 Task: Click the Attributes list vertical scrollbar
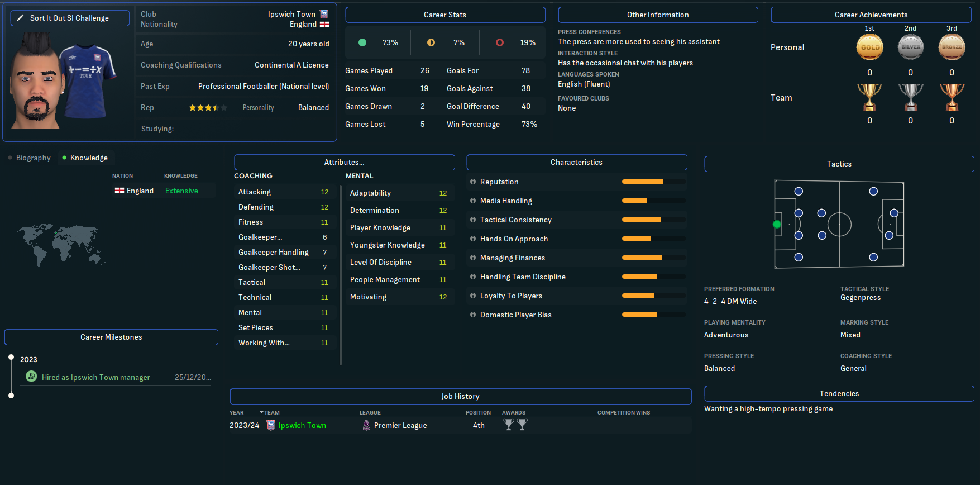point(340,275)
